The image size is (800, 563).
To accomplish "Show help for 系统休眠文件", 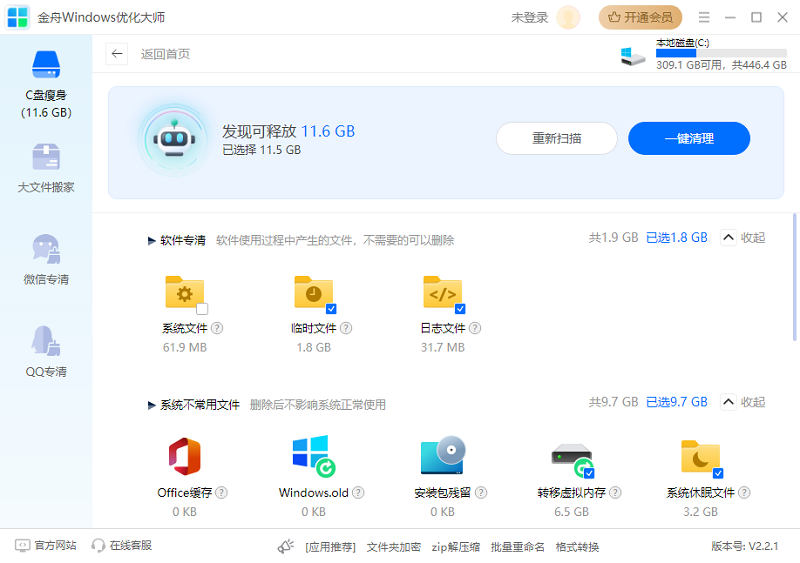I will click(x=744, y=493).
